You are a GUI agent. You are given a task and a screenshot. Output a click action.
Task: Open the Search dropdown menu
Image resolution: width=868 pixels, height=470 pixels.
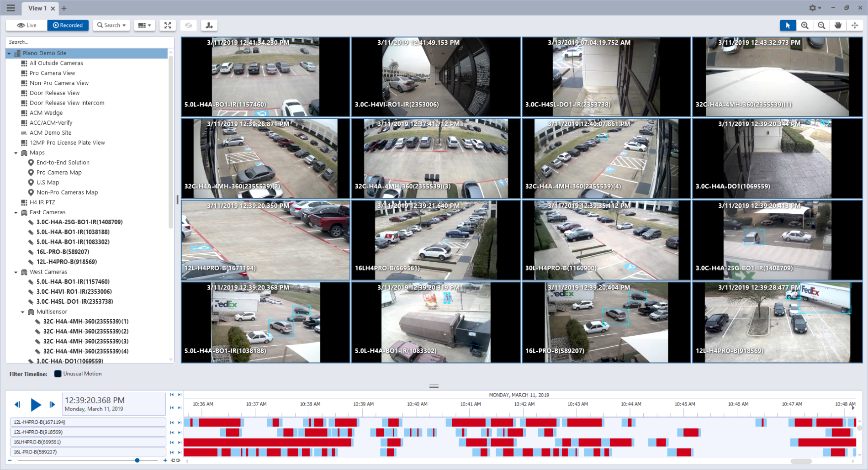[111, 26]
